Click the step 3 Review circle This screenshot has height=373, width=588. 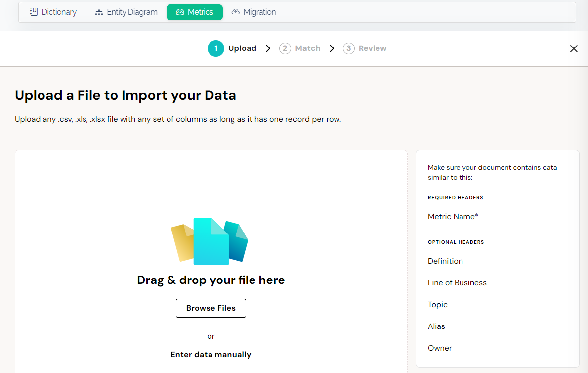tap(349, 48)
